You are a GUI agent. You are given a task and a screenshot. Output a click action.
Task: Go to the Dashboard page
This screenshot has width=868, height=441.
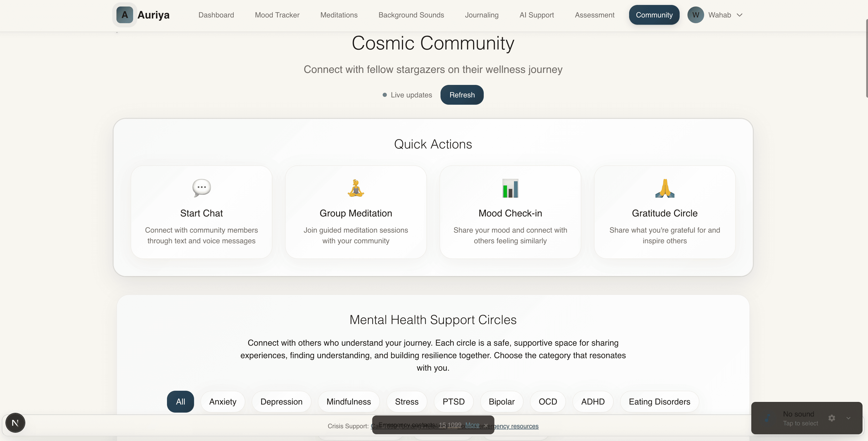coord(216,15)
